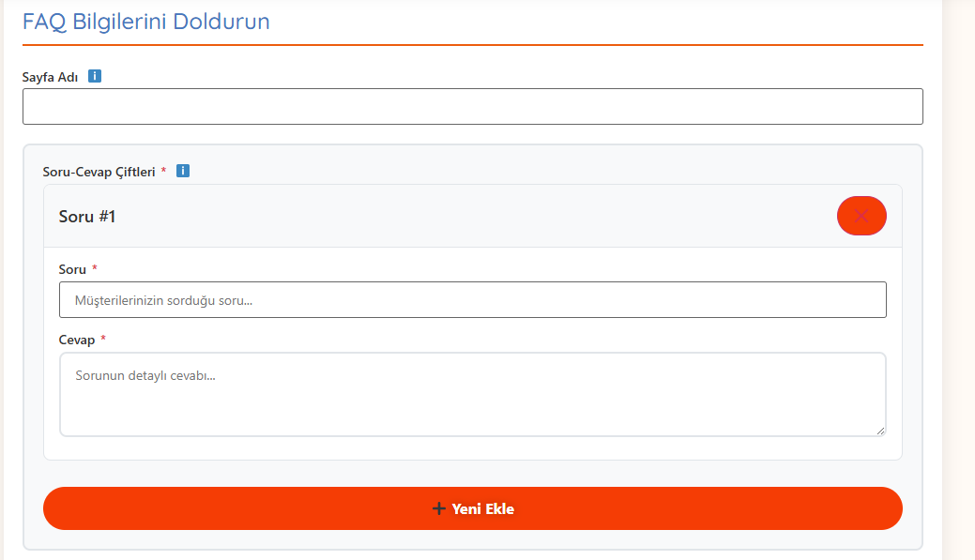Click the plus icon on Yeni Ekle
The width and height of the screenshot is (975, 560).
(x=438, y=508)
